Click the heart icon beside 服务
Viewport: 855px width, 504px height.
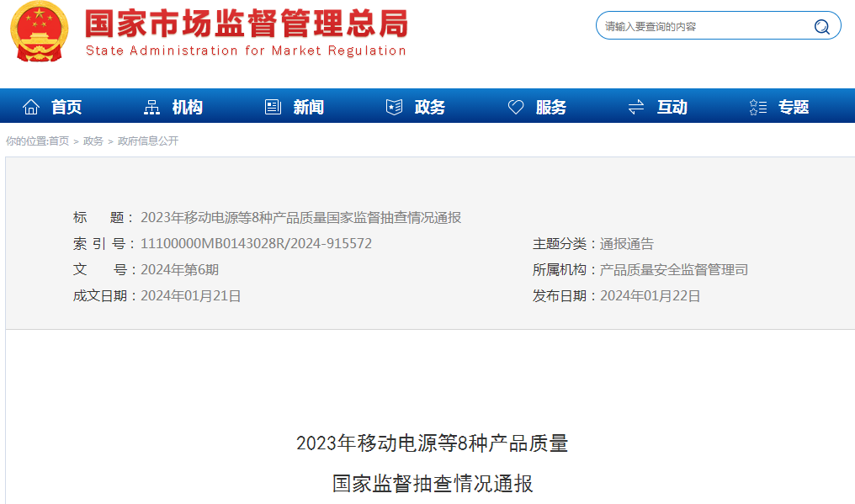(515, 106)
